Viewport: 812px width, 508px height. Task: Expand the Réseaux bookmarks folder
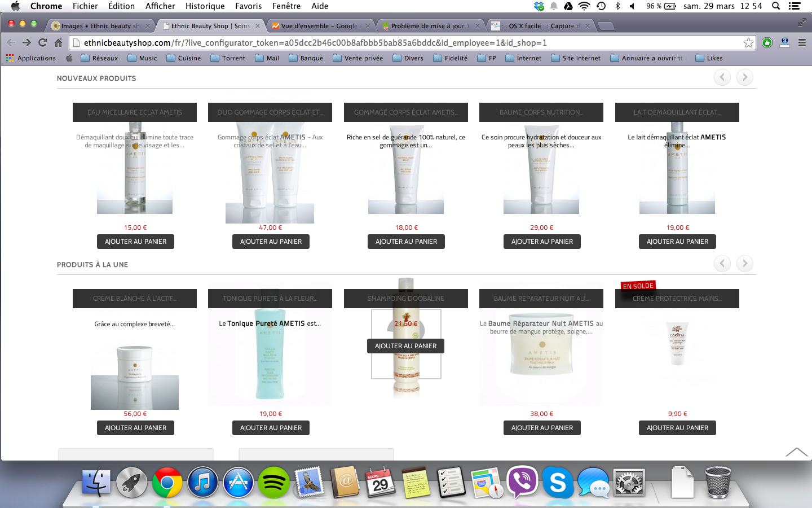point(99,58)
